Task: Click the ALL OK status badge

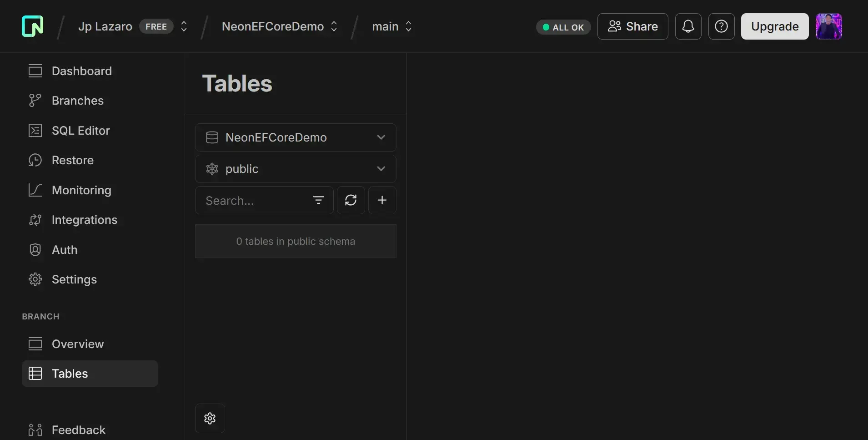Action: click(563, 27)
